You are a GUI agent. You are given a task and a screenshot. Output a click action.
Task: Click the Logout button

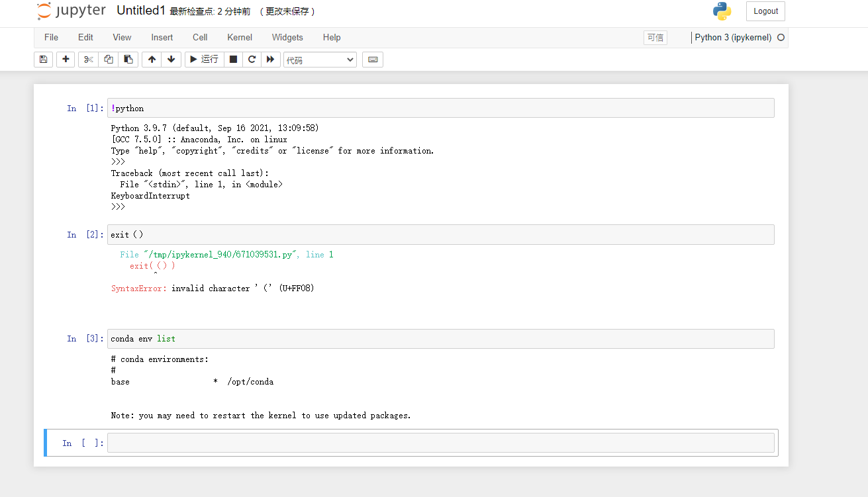coord(765,11)
